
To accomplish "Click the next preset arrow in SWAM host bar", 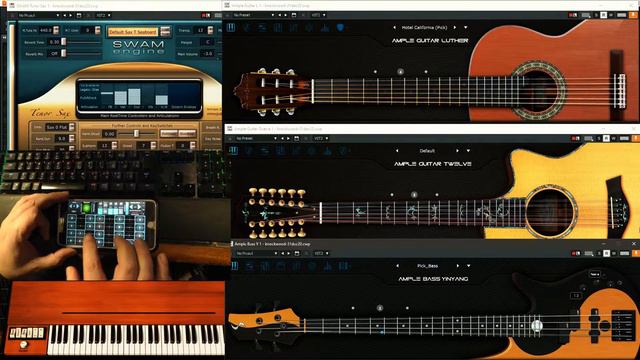I will pos(71,16).
